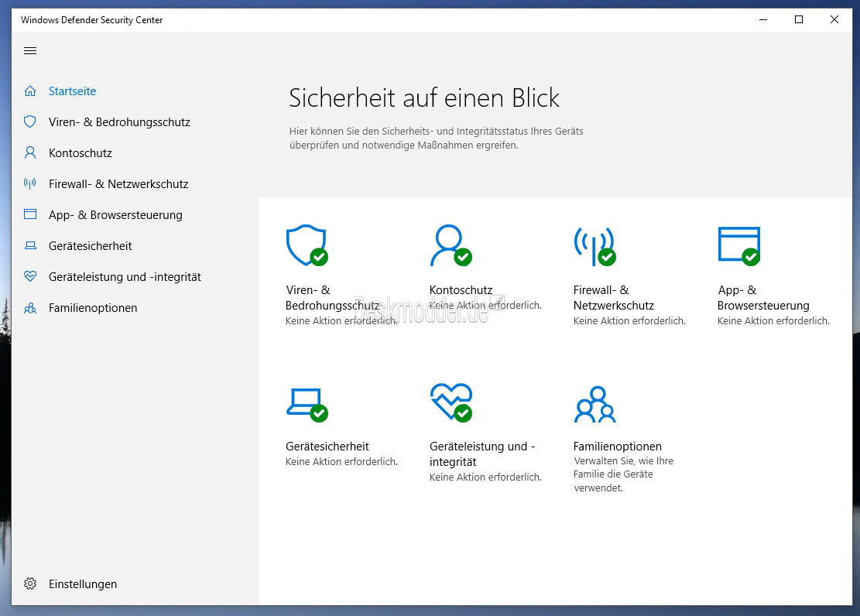Click the App- & Browsersteuerung tile title
Image resolution: width=860 pixels, height=616 pixels.
[x=763, y=298]
